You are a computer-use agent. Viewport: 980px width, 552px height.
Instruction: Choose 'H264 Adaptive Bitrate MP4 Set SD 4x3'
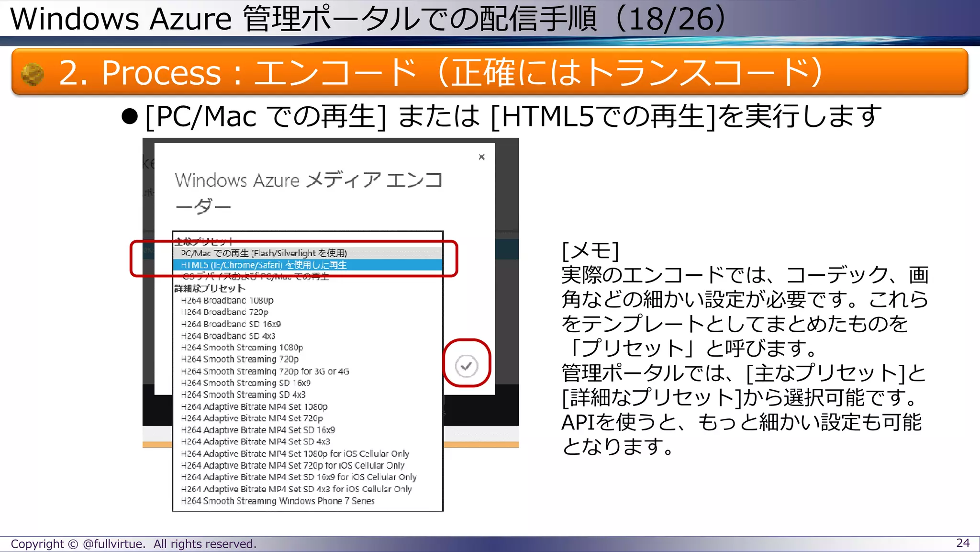[308, 441]
